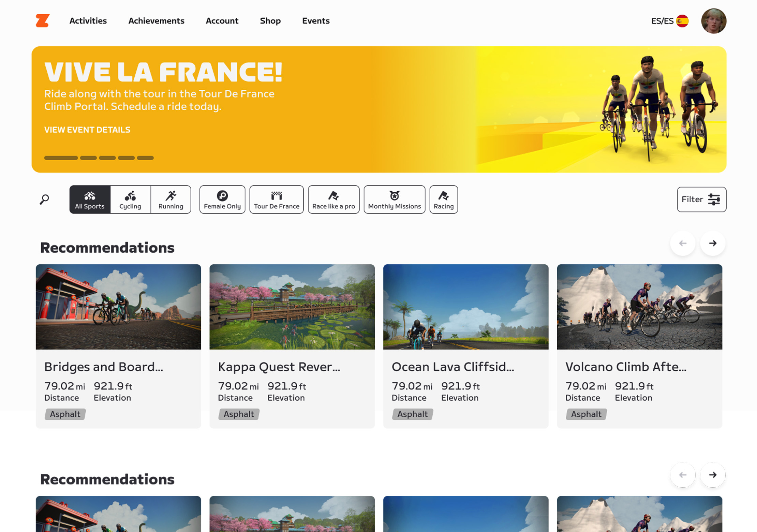Open the Activities menu
This screenshot has width=757, height=532.
pos(88,21)
